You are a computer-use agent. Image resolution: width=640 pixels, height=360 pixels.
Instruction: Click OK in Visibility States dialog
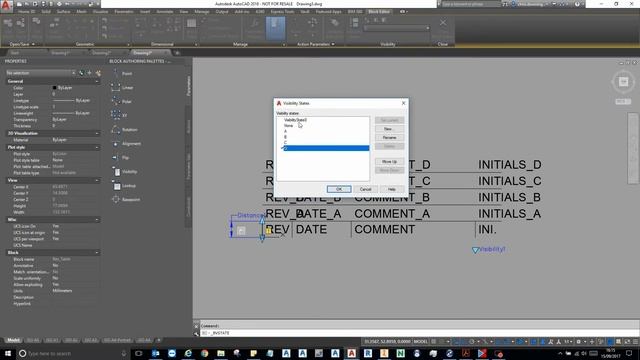coord(339,189)
